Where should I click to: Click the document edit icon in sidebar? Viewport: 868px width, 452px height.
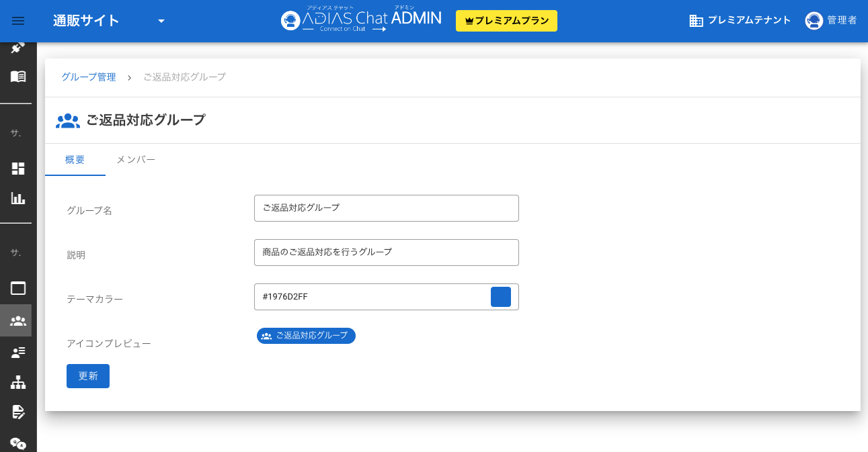pos(17,412)
